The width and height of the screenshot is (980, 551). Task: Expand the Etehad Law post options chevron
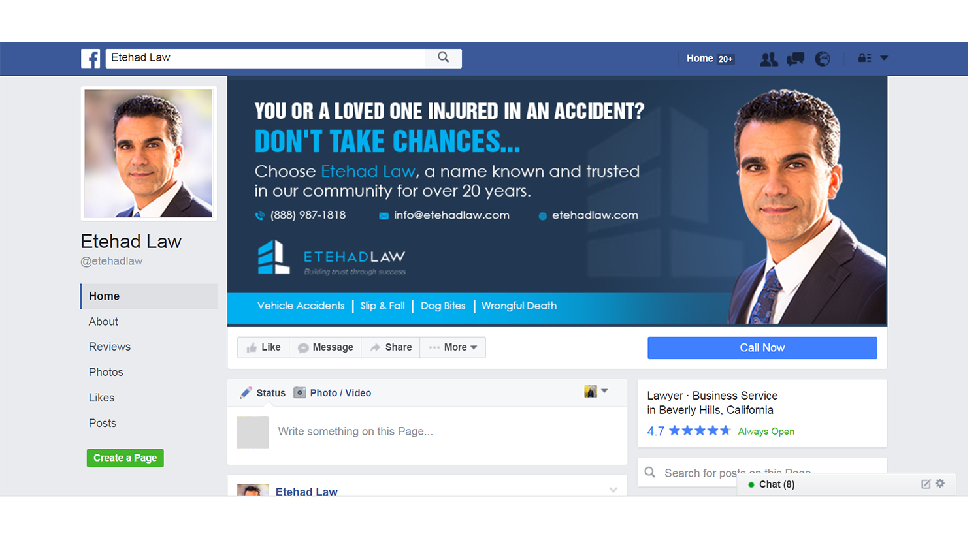tap(613, 490)
